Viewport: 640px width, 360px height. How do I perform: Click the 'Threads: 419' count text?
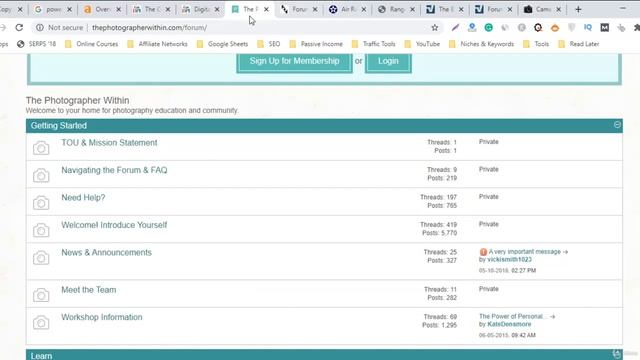438,225
